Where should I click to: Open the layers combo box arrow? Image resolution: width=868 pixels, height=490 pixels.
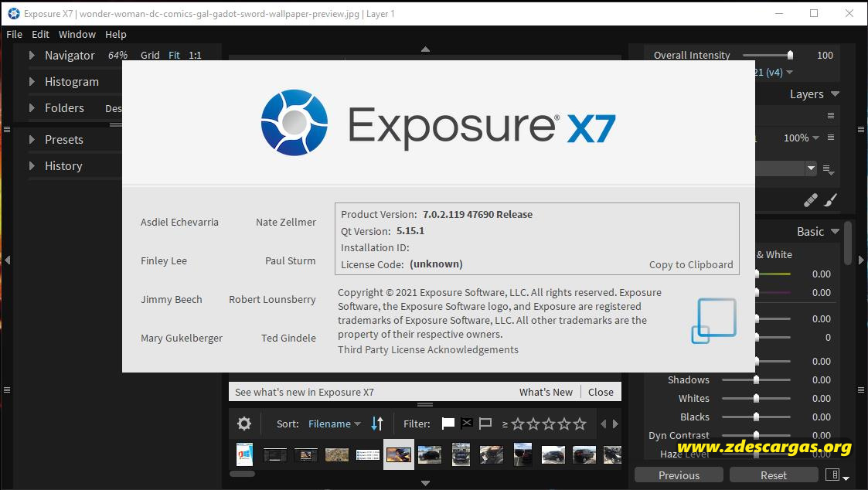click(x=811, y=168)
